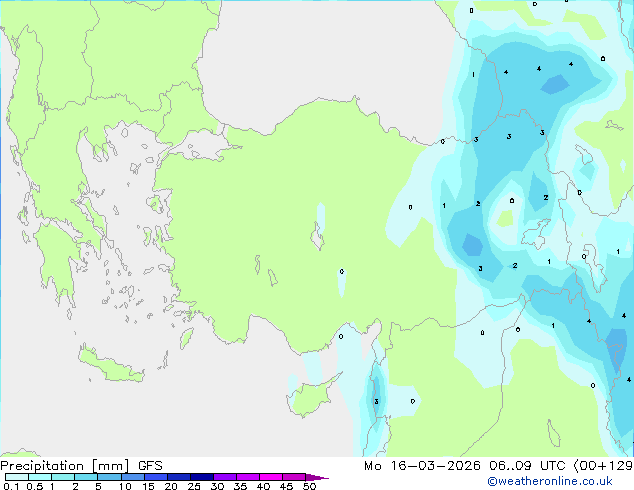Pick the 10–15 mm blue legend swatch
Screen dimensions: 634x490
click(x=132, y=477)
